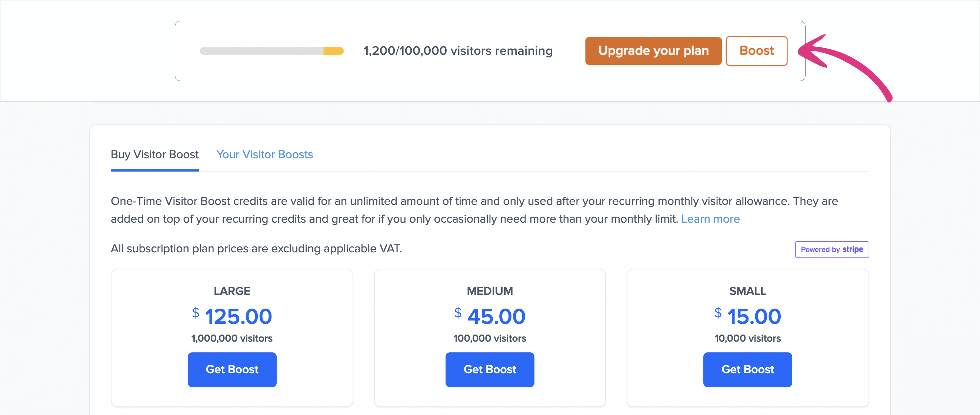Click the 1,000,000 visitors label

click(x=232, y=338)
